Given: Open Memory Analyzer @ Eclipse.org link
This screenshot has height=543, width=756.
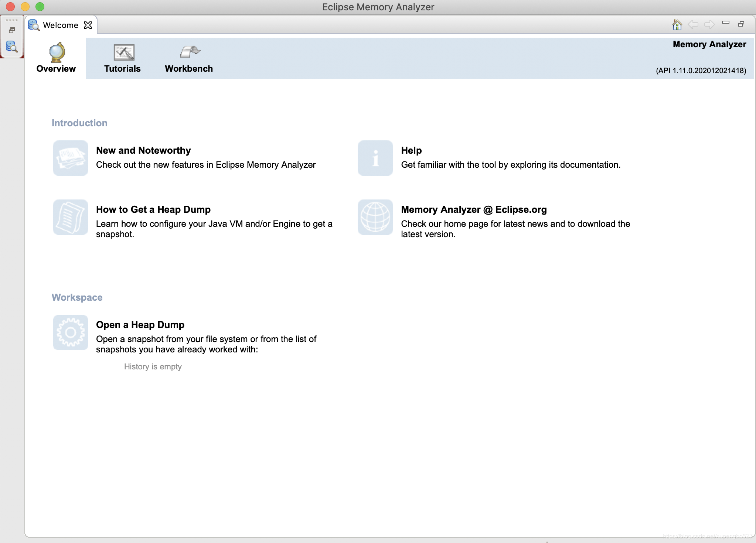Looking at the screenshot, I should [474, 209].
